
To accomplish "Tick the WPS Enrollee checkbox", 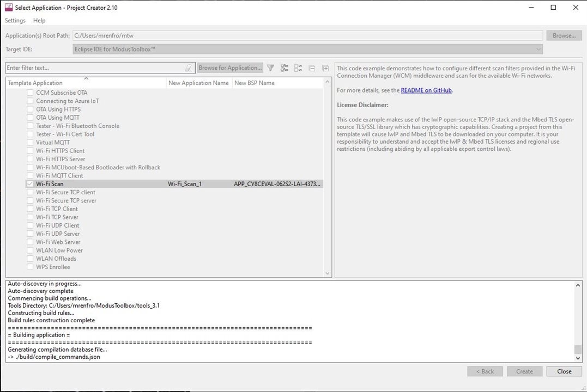I will click(30, 267).
